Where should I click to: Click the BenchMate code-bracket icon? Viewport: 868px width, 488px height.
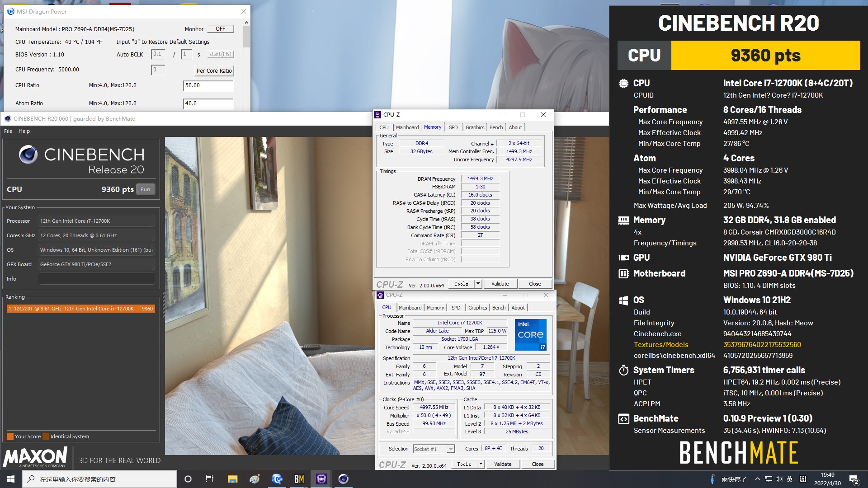tap(623, 419)
